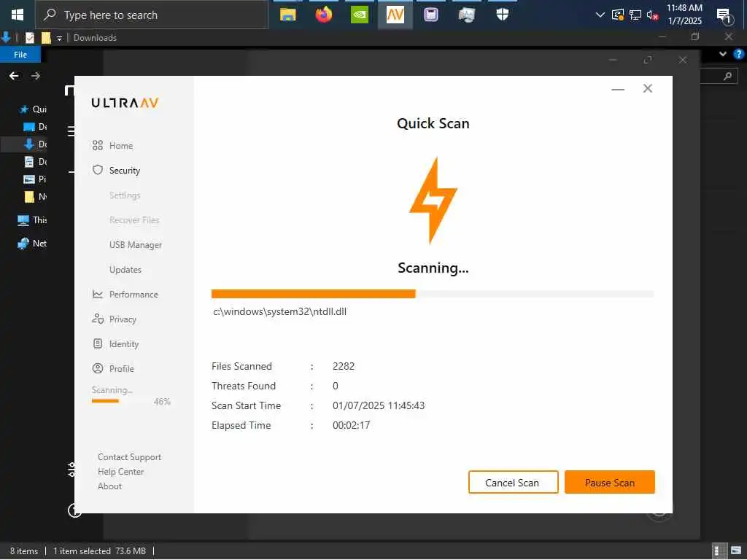Click the network tray icon
The image size is (747, 560).
[635, 15]
